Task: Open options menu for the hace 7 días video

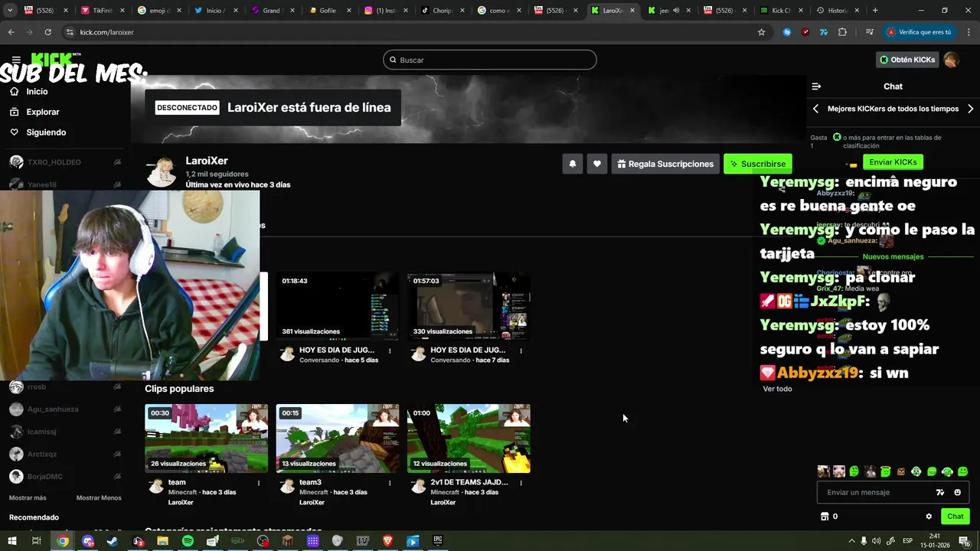Action: [521, 350]
